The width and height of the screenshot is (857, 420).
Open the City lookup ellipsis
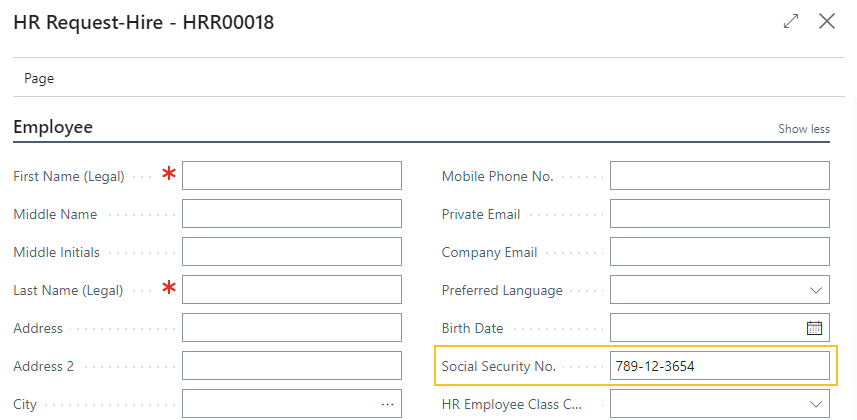pos(387,404)
